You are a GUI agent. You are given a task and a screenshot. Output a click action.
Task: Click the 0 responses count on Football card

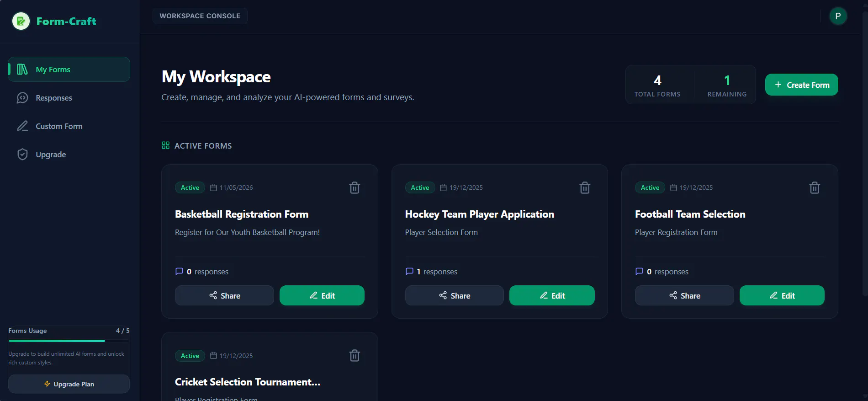click(662, 272)
